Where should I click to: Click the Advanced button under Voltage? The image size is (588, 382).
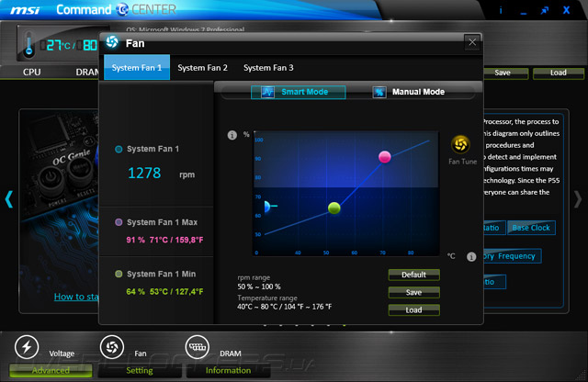coord(51,370)
